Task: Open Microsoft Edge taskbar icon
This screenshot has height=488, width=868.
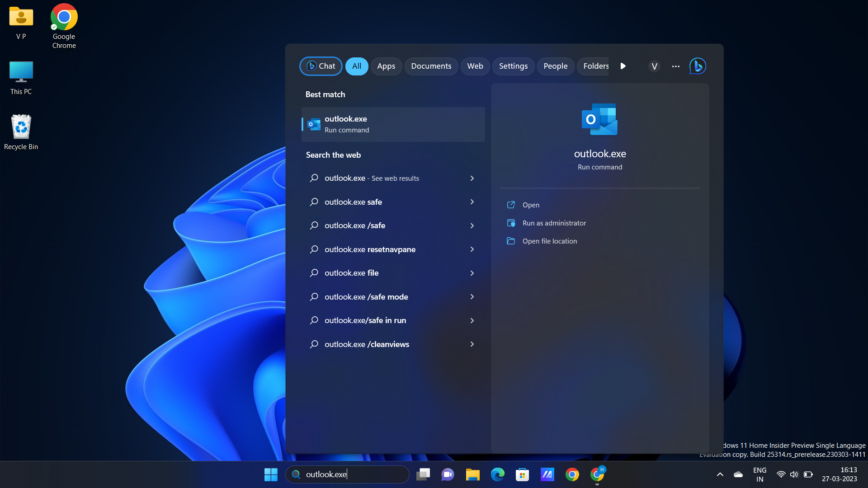Action: point(497,474)
